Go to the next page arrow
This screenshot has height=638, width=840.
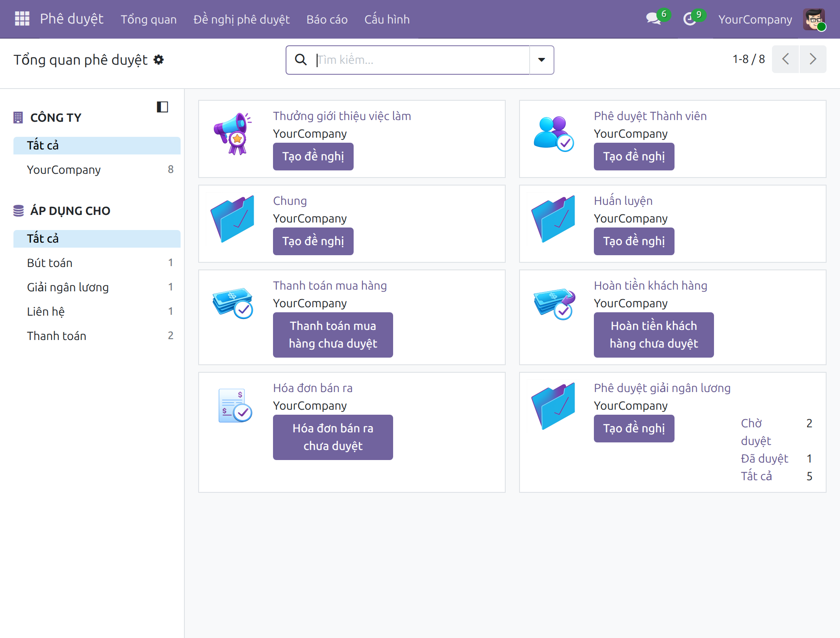point(813,59)
